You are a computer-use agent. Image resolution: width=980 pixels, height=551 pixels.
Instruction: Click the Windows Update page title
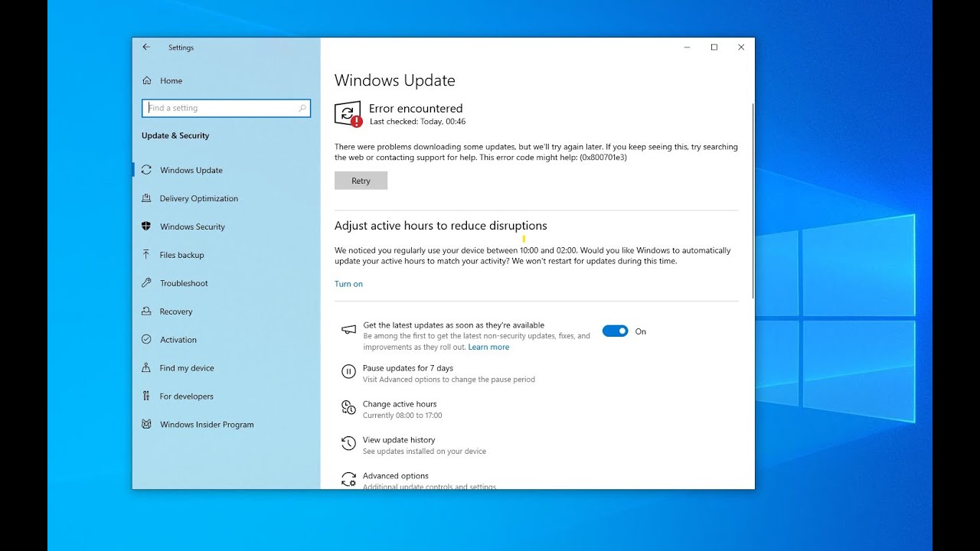(x=395, y=80)
